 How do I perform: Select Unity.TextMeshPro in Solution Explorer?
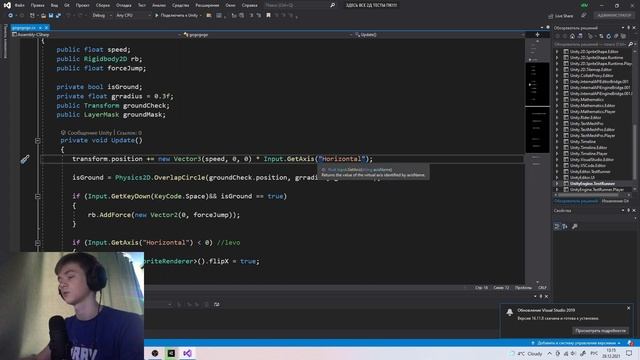586,124
